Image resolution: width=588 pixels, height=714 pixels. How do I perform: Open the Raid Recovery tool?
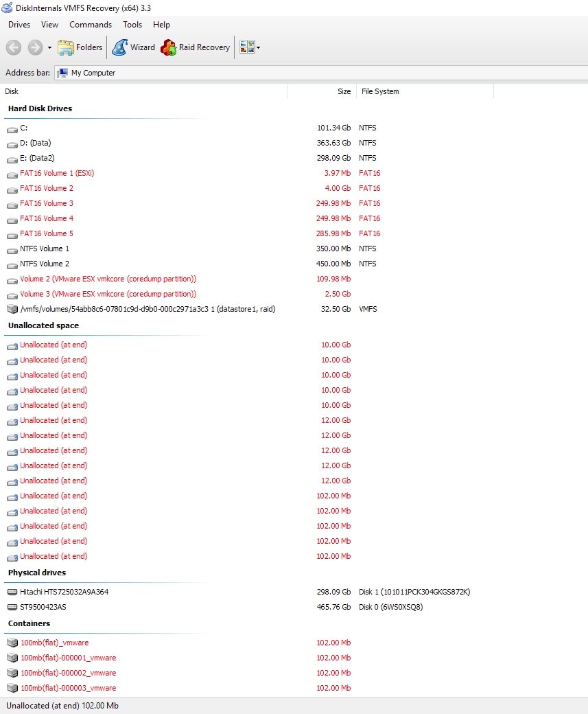tap(196, 47)
